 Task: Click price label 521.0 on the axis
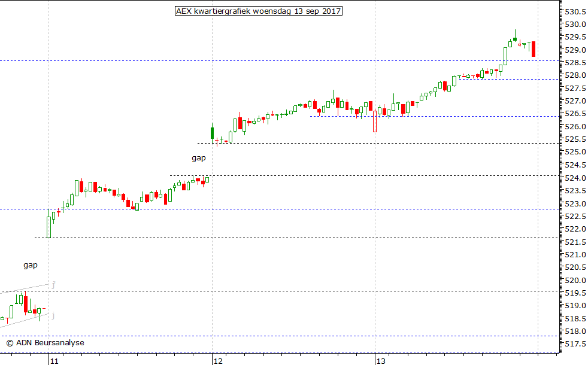pos(575,255)
